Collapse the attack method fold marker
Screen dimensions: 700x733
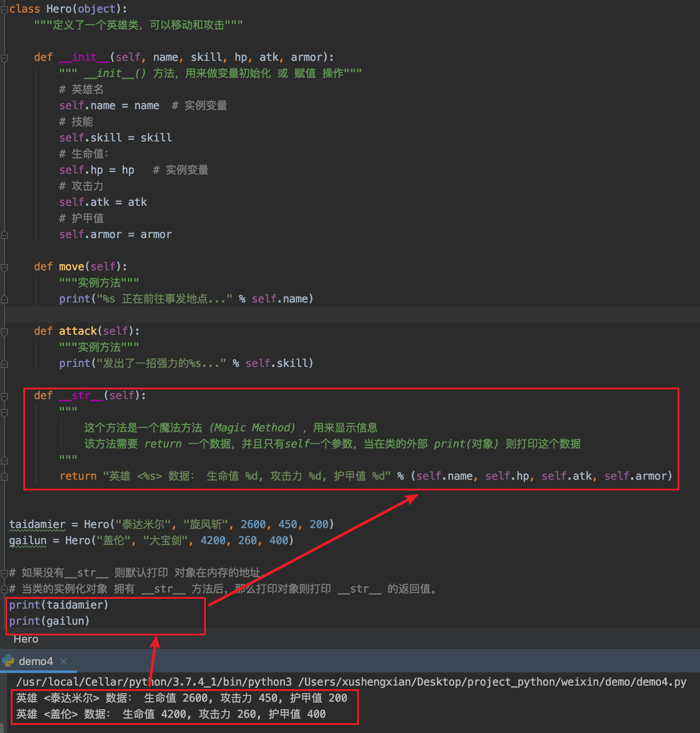tap(4, 332)
